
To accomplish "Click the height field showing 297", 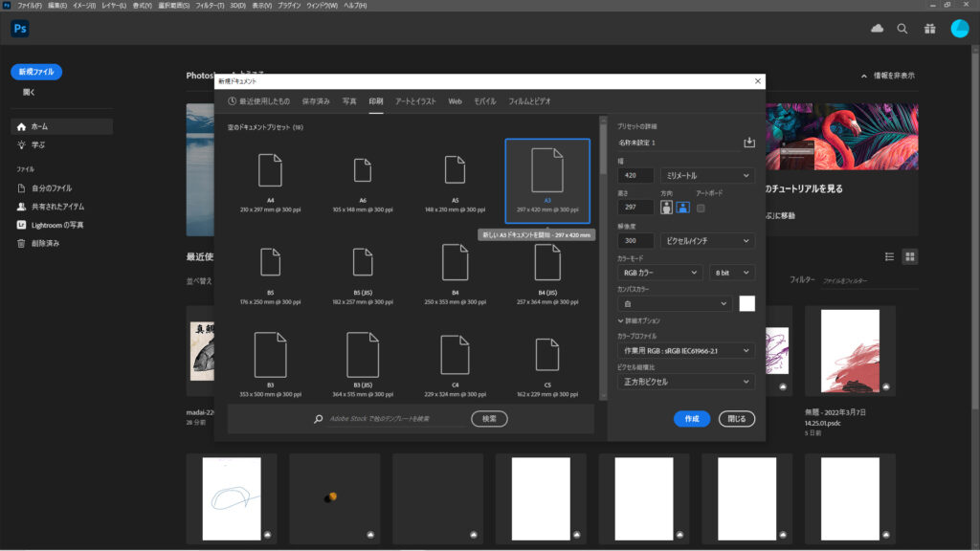I will [635, 207].
